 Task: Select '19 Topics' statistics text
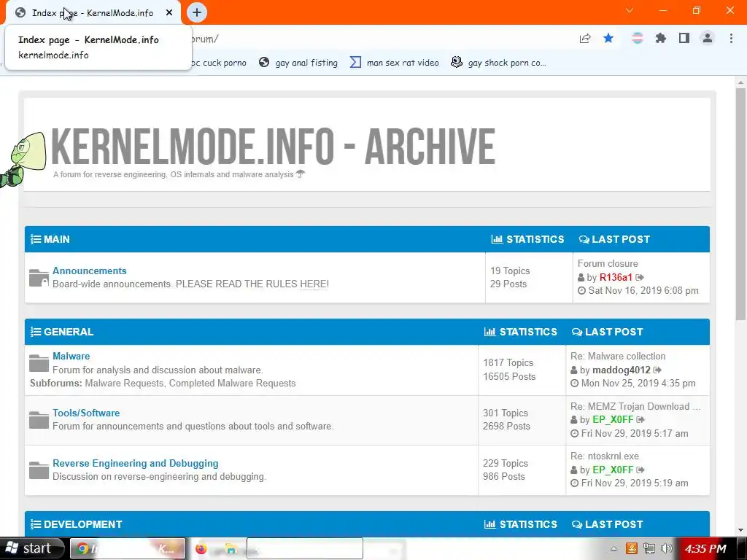(510, 271)
